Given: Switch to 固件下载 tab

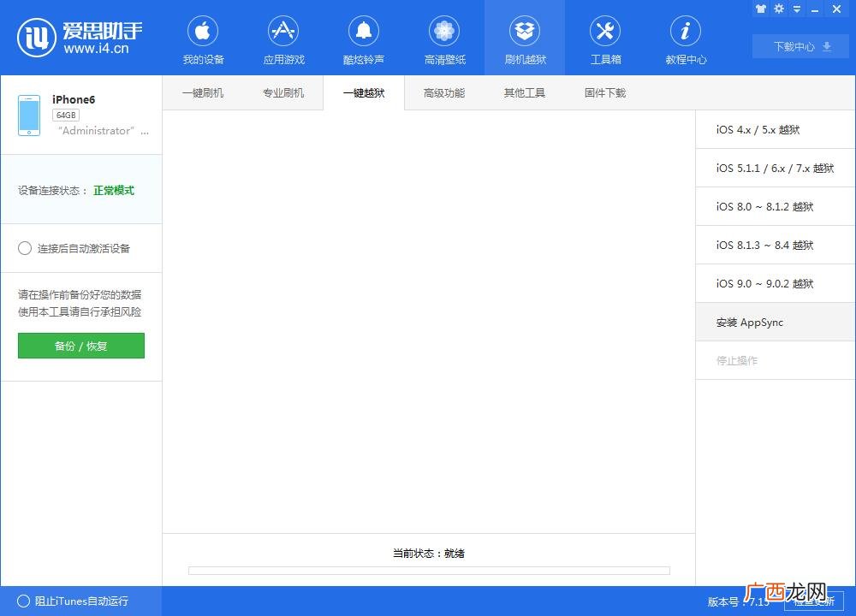Looking at the screenshot, I should click(605, 92).
